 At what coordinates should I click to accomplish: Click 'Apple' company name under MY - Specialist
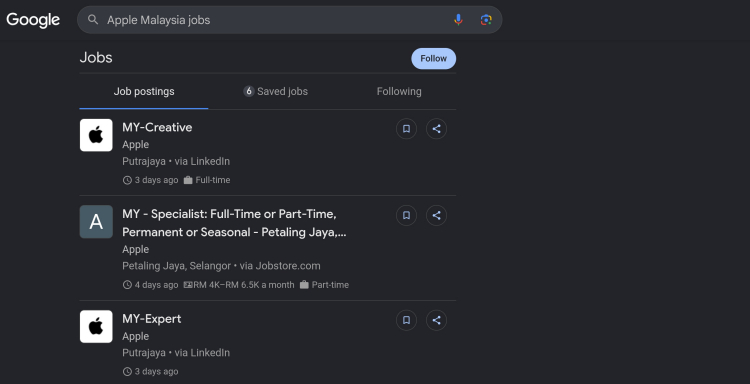[x=135, y=249]
